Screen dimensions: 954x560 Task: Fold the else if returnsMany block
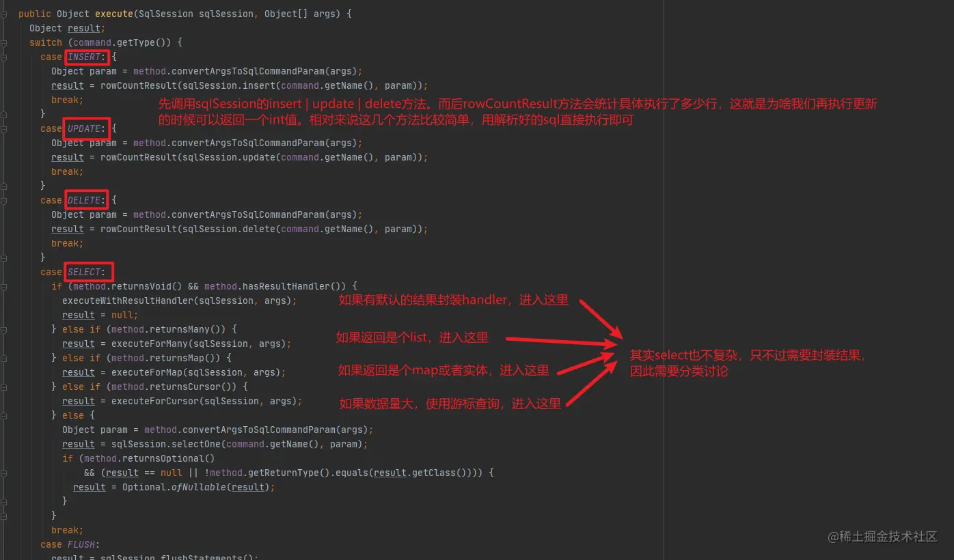tap(3, 329)
